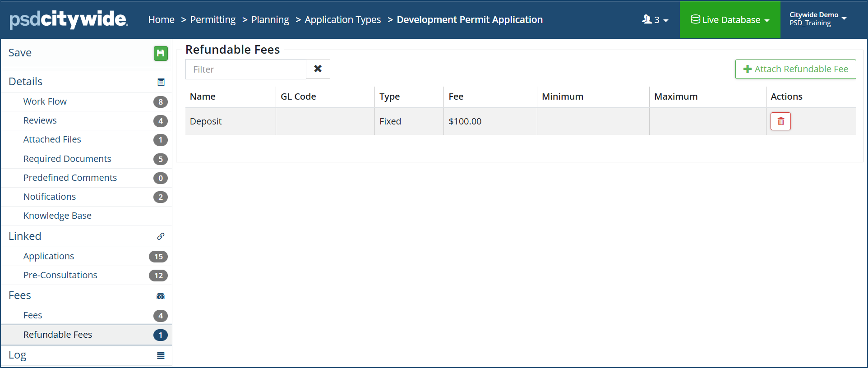The width and height of the screenshot is (868, 368).
Task: Open the users count dropdown
Action: point(655,20)
